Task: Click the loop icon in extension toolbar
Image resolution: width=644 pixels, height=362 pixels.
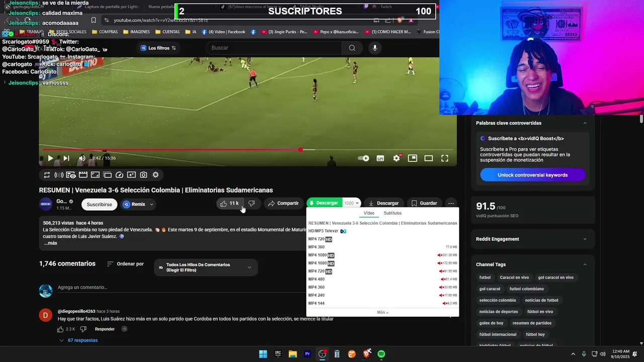Action: point(47,175)
